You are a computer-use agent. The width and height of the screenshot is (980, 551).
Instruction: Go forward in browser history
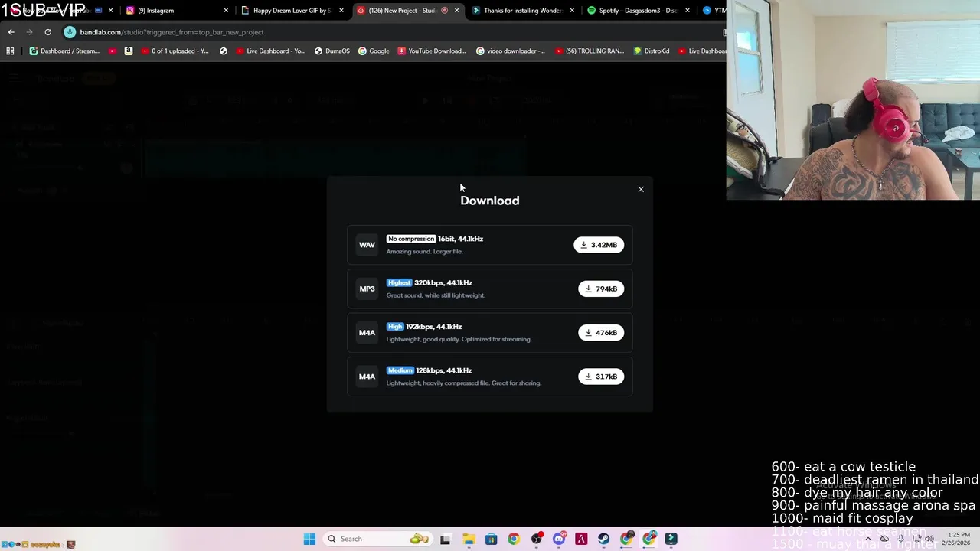coord(29,32)
